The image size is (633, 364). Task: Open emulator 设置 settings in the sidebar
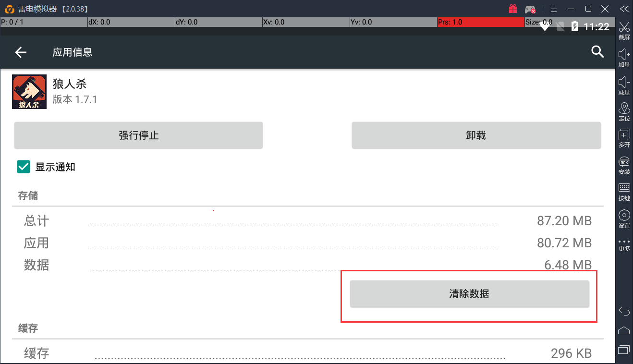(x=624, y=217)
